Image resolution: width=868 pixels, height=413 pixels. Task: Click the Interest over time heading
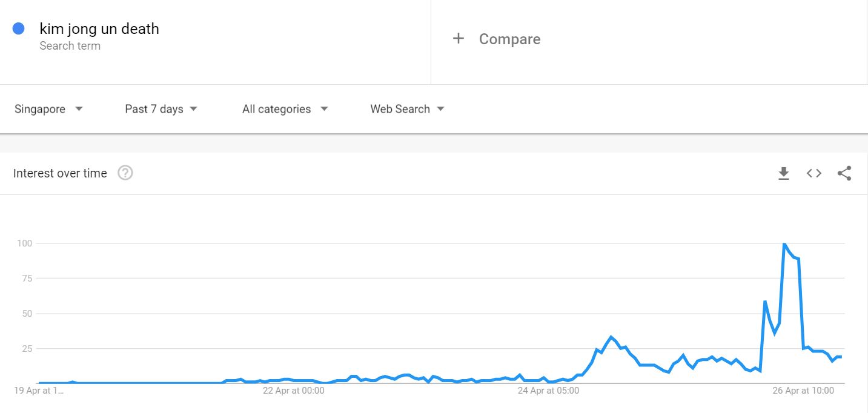coord(60,173)
